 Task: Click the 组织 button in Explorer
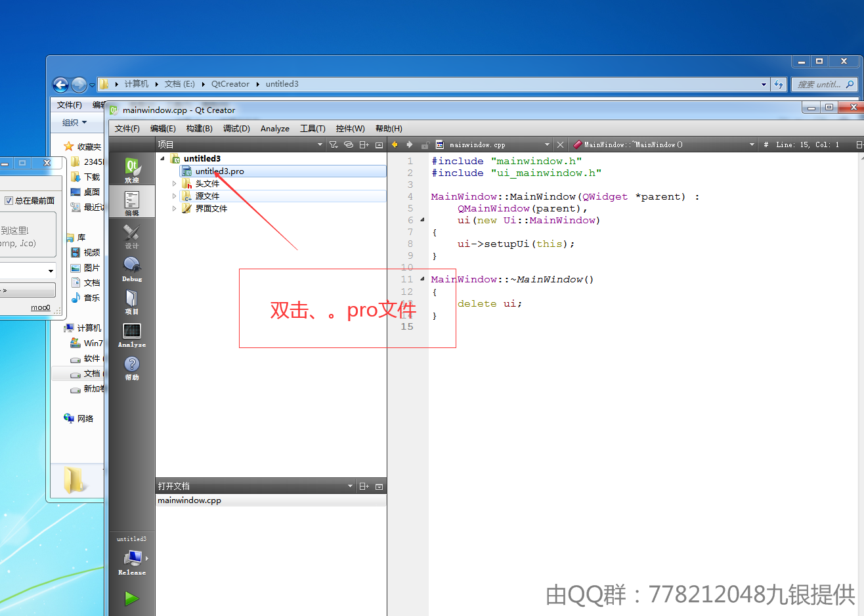pyautogui.click(x=74, y=123)
